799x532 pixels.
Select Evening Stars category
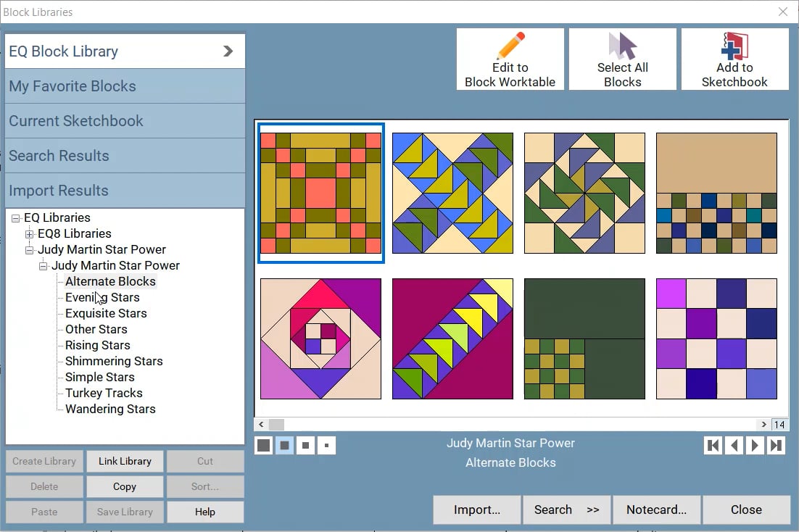[102, 297]
